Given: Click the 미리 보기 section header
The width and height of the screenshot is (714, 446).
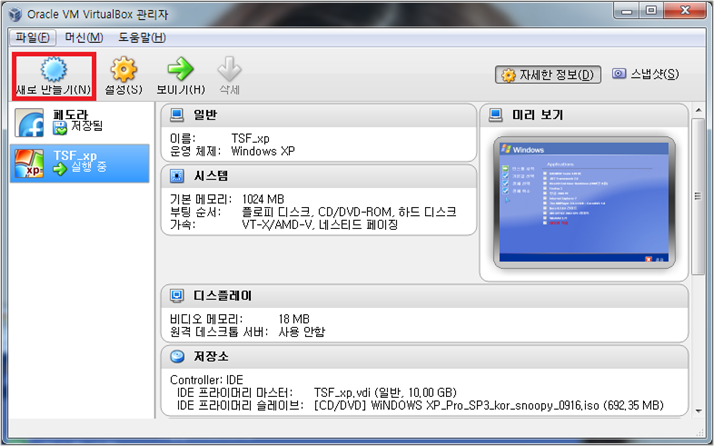Looking at the screenshot, I should point(584,115).
